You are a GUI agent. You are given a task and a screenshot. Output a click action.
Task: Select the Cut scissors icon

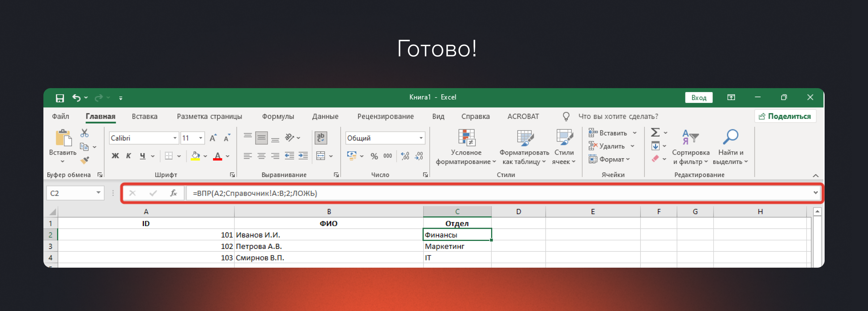click(85, 133)
